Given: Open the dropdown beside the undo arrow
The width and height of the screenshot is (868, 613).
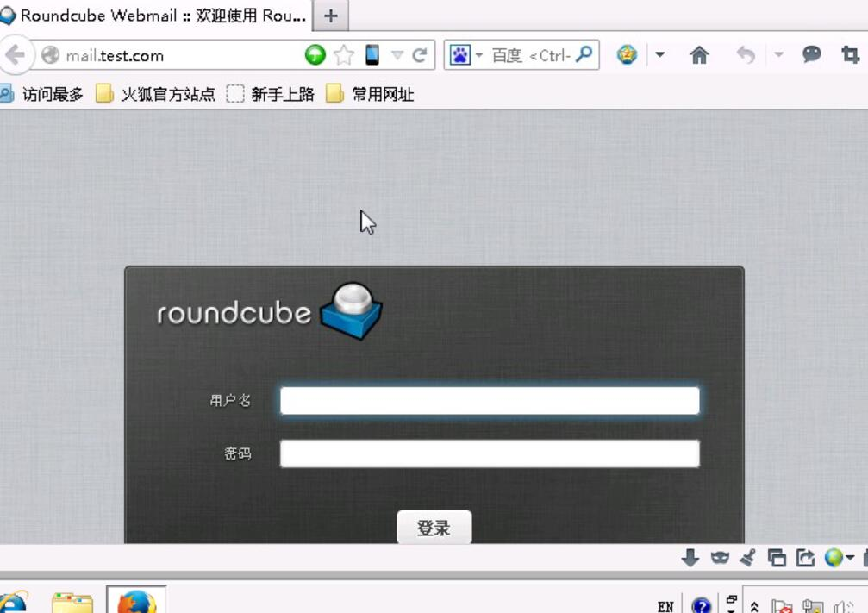Looking at the screenshot, I should (778, 54).
